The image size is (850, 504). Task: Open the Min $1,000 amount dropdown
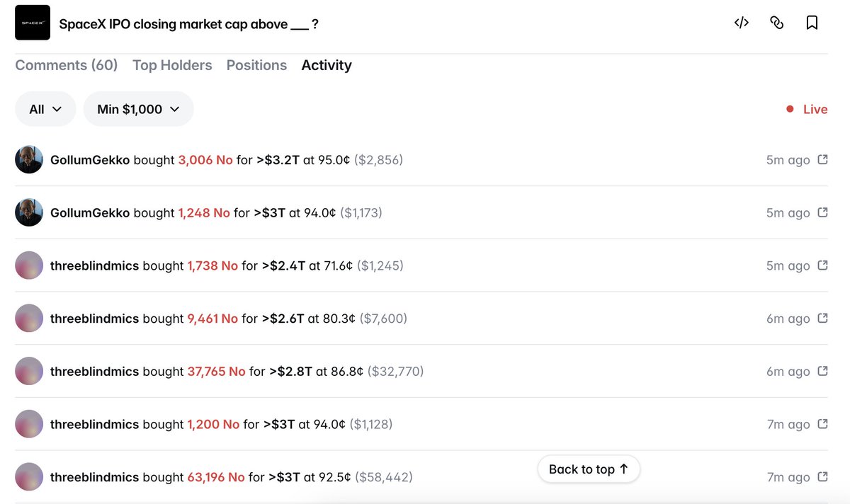pyautogui.click(x=138, y=109)
